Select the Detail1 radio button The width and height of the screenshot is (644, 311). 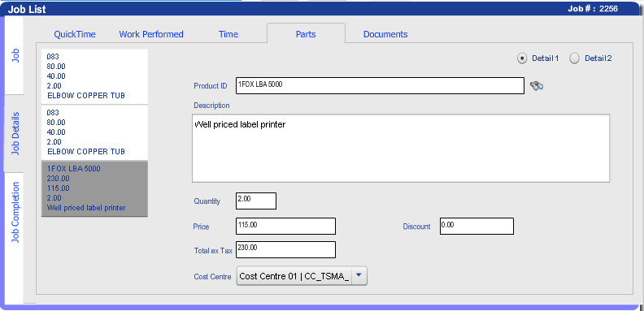521,58
